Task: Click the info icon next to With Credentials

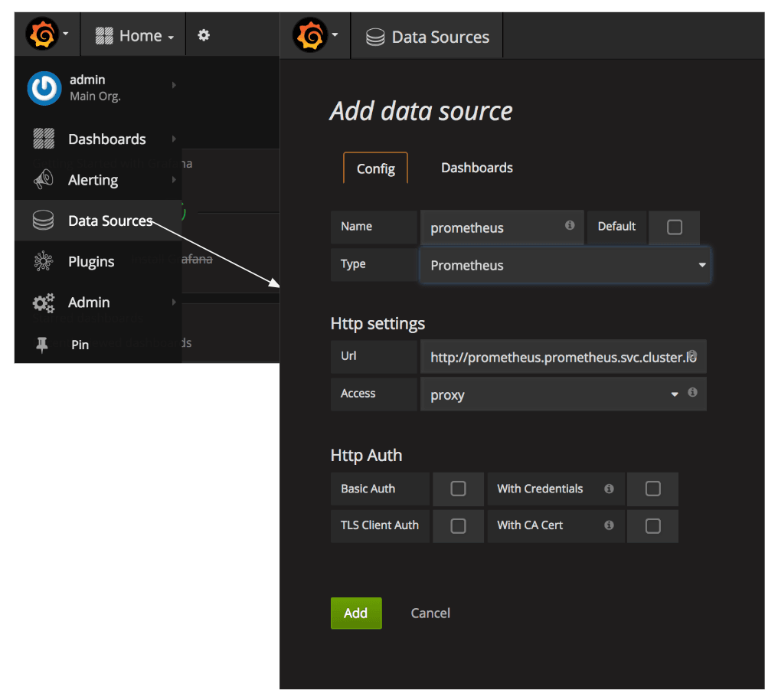Action: [x=610, y=489]
